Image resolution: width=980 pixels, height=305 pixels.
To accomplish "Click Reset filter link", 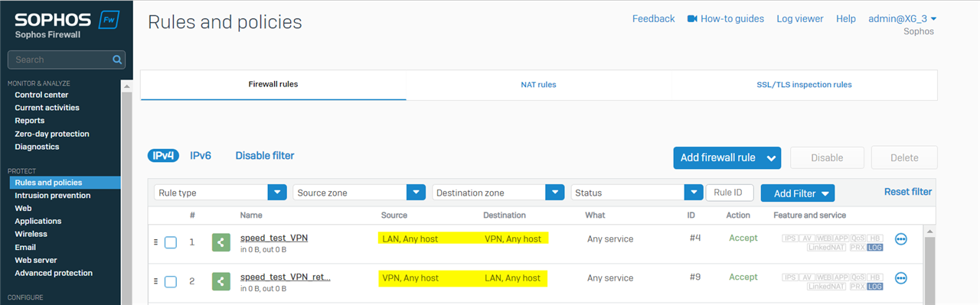I will pos(908,192).
